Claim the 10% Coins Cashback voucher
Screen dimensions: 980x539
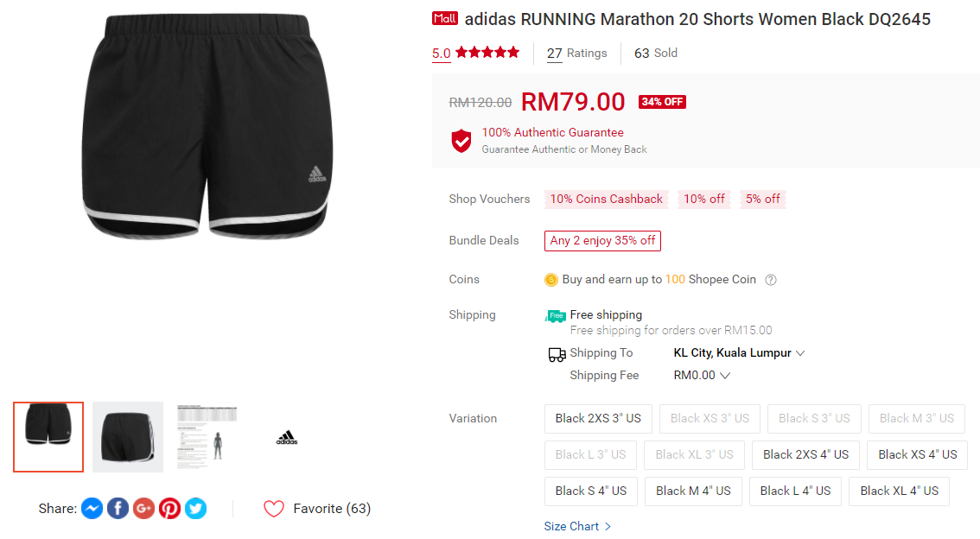[606, 200]
